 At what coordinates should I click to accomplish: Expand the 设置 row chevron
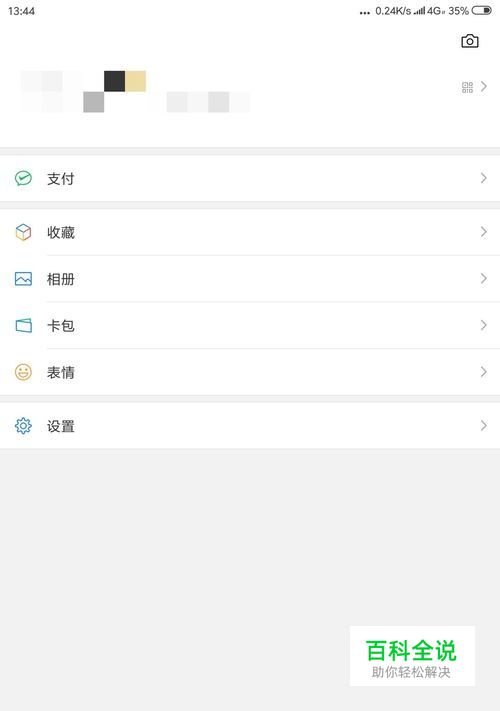point(484,425)
